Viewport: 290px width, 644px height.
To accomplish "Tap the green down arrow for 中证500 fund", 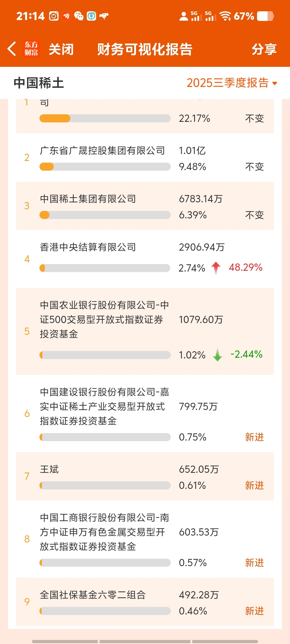I will (x=218, y=355).
